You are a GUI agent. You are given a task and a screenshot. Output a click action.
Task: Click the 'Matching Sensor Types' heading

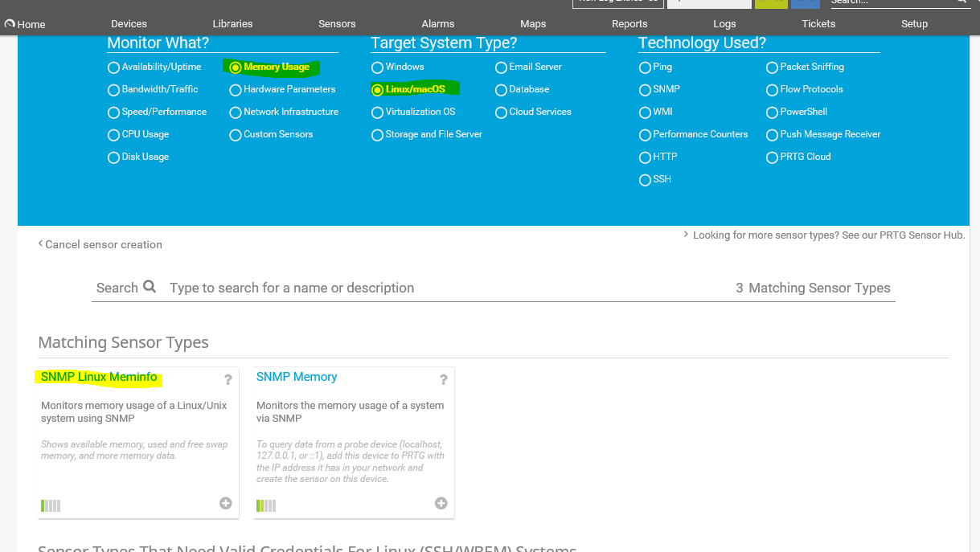click(x=123, y=342)
